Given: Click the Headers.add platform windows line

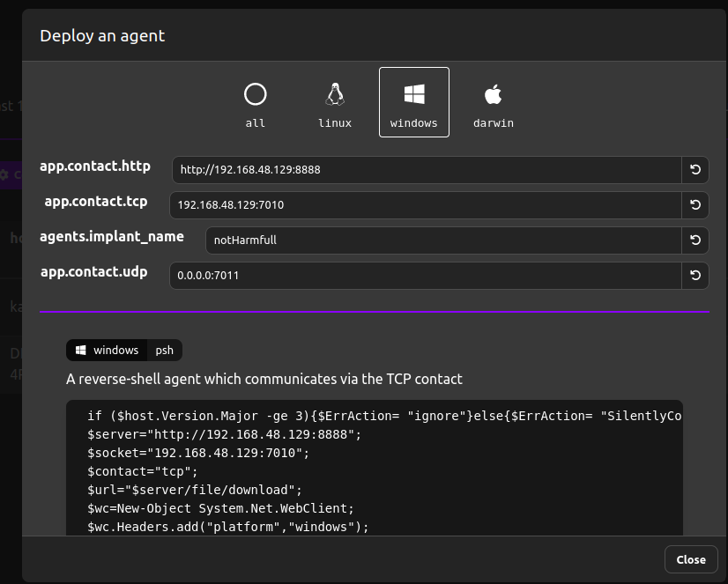Looking at the screenshot, I should (228, 528).
